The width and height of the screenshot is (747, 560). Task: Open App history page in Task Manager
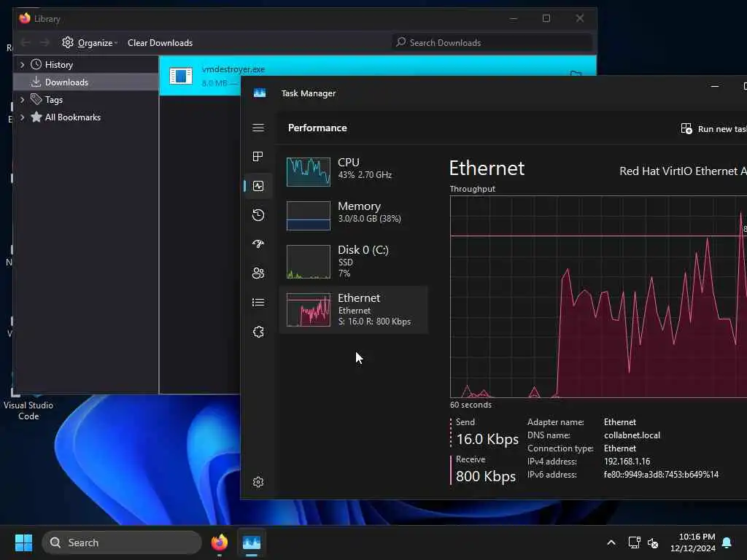pos(258,215)
